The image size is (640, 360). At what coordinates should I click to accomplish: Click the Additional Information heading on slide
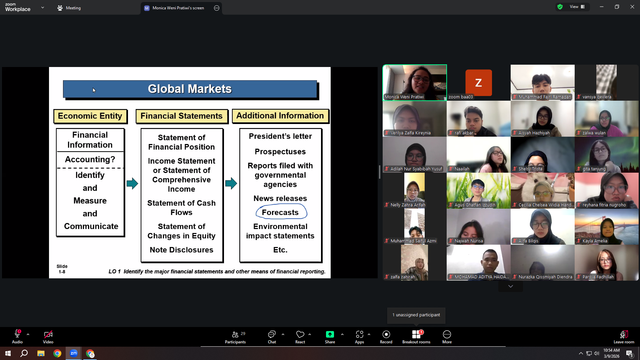click(x=280, y=116)
